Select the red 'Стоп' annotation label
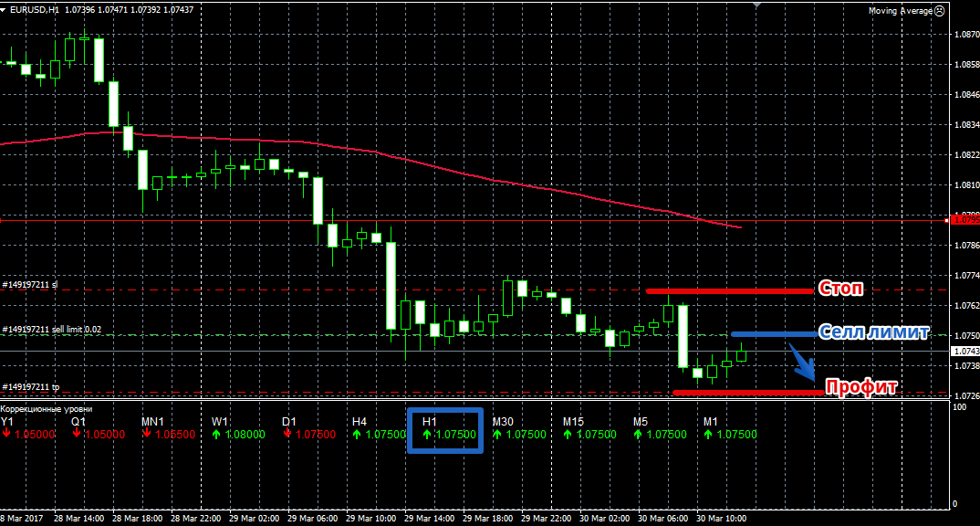980x526 pixels. (x=841, y=289)
